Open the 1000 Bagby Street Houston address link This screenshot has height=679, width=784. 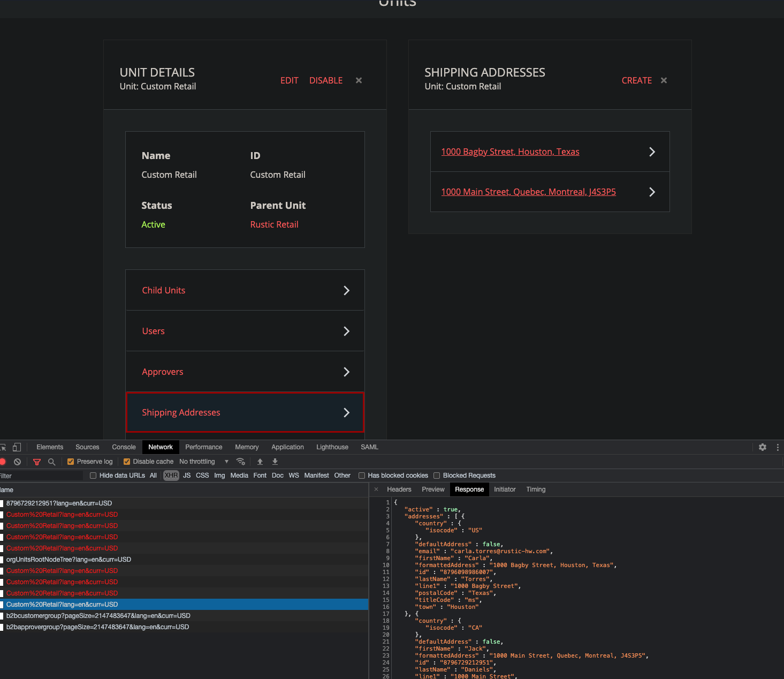[x=509, y=152]
